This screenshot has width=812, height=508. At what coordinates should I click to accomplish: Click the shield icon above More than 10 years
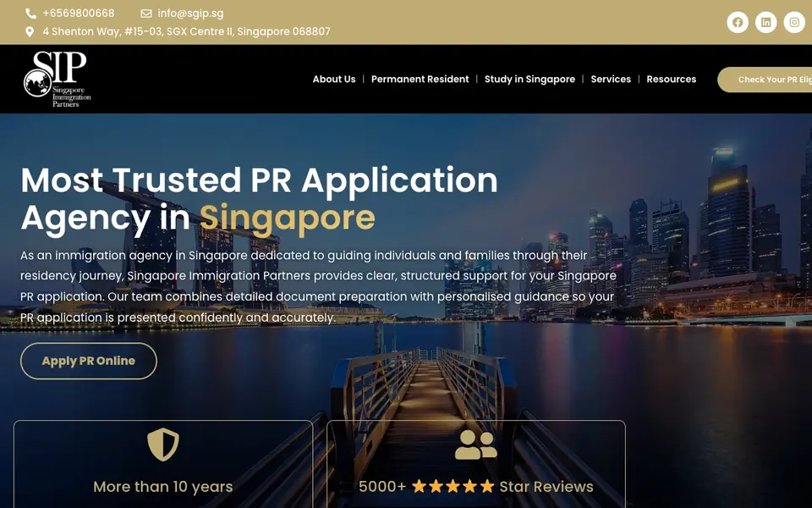pos(163,444)
